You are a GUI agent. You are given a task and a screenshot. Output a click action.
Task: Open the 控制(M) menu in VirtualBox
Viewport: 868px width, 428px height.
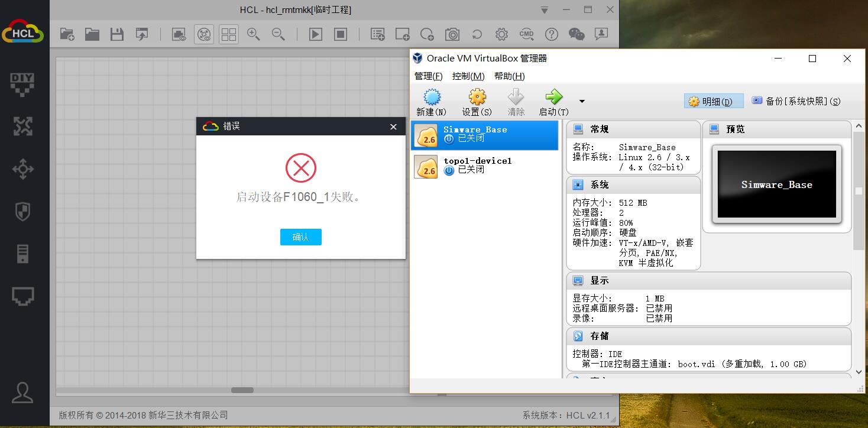coord(468,76)
